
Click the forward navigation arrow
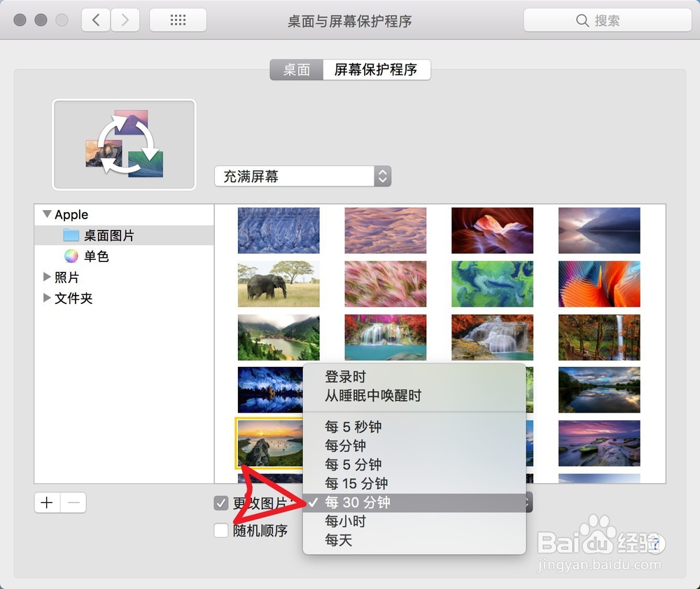click(125, 20)
